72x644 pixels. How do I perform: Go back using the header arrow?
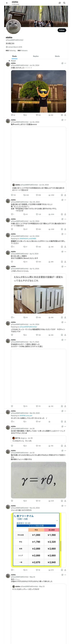coord(7,3)
